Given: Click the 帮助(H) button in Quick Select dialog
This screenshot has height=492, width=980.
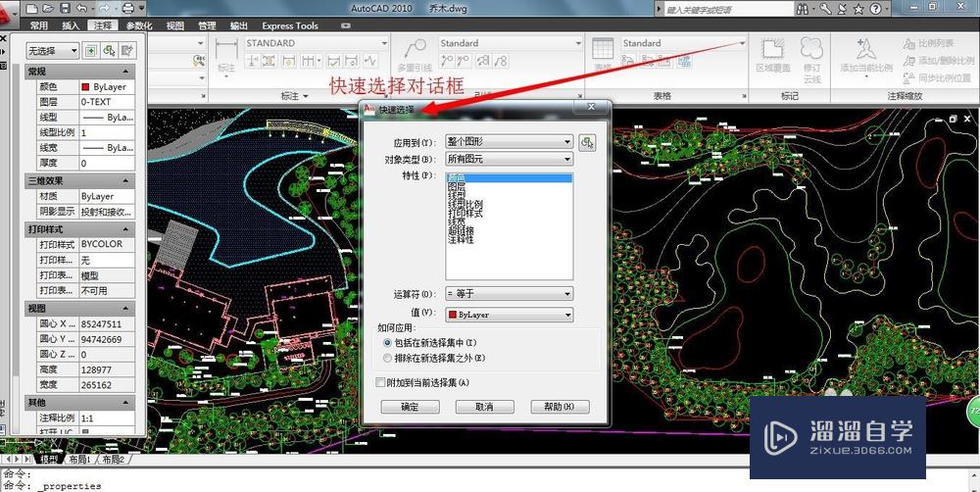Looking at the screenshot, I should pyautogui.click(x=560, y=407).
